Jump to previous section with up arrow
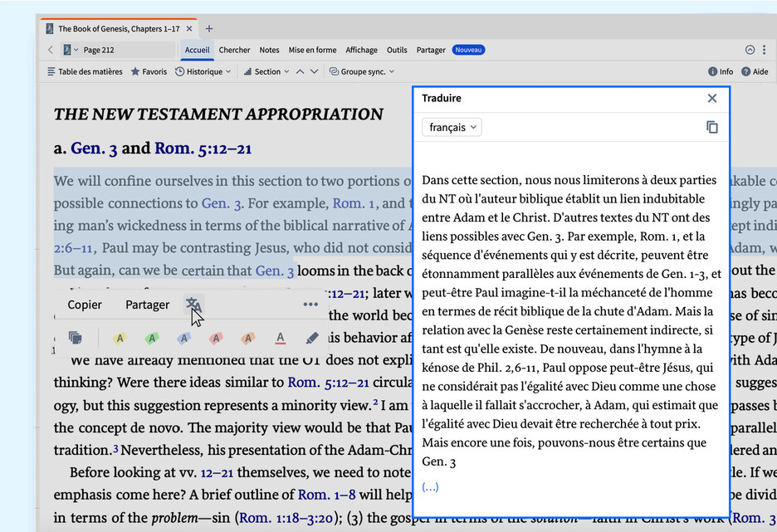 (x=301, y=71)
